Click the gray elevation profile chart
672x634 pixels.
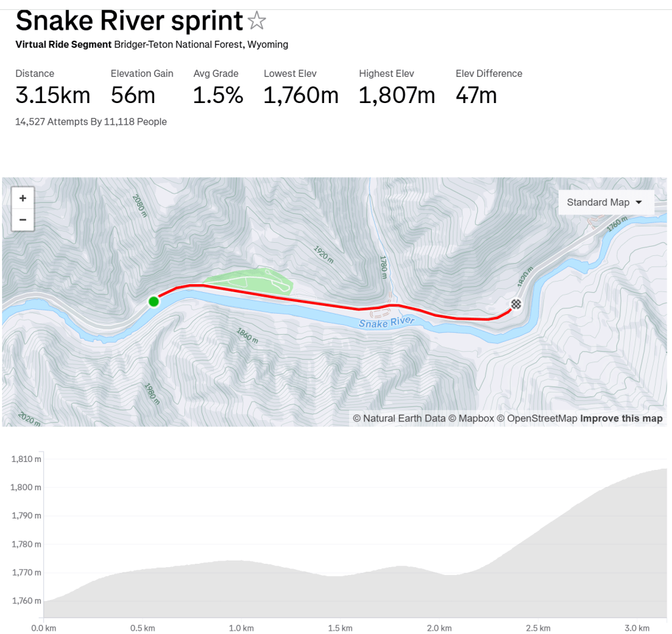354,591
